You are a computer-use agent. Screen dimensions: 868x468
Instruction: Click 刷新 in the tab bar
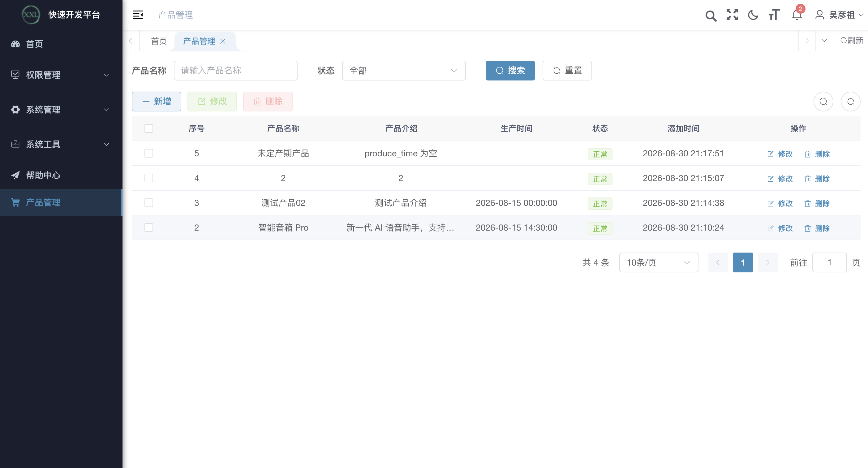[x=852, y=41]
